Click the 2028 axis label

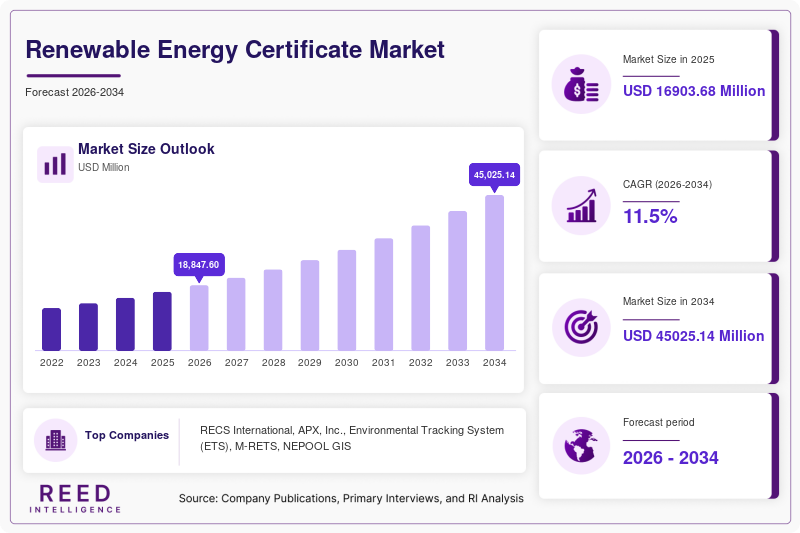coord(273,363)
